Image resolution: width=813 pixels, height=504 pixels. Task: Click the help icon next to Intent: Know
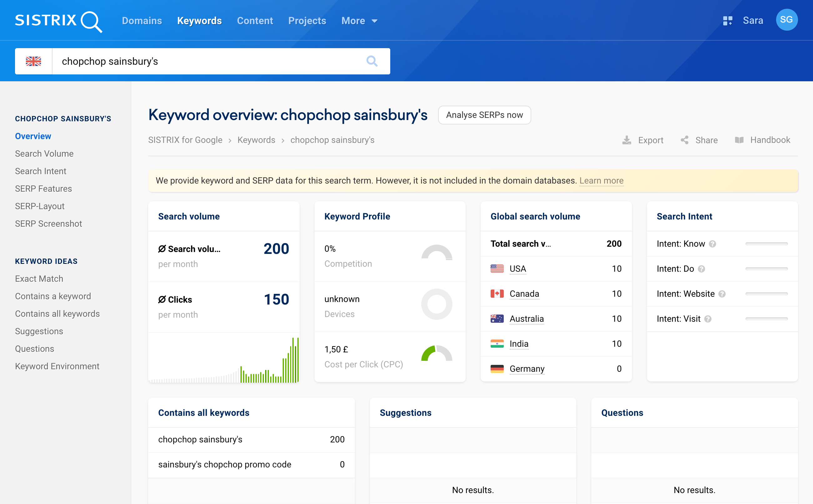pos(712,244)
